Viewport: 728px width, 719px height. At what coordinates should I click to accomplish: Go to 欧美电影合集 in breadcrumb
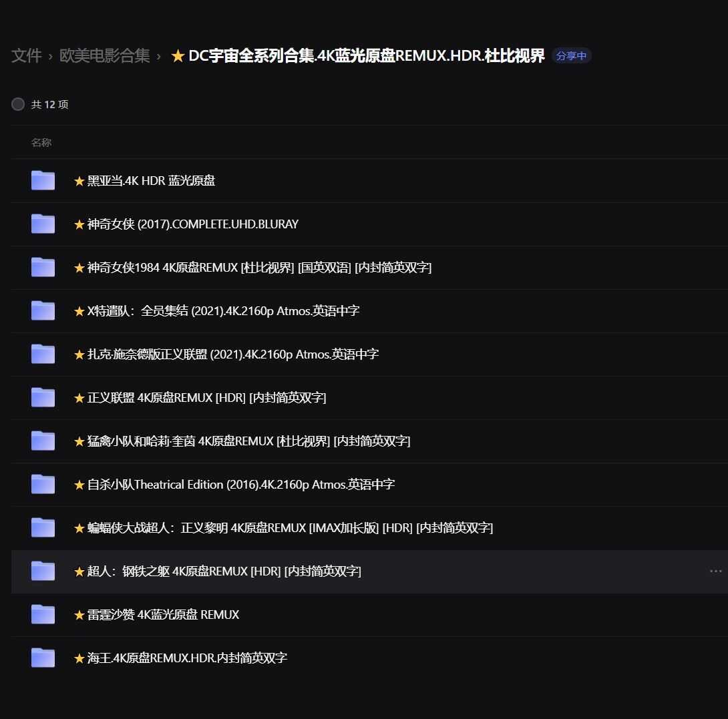(104, 55)
